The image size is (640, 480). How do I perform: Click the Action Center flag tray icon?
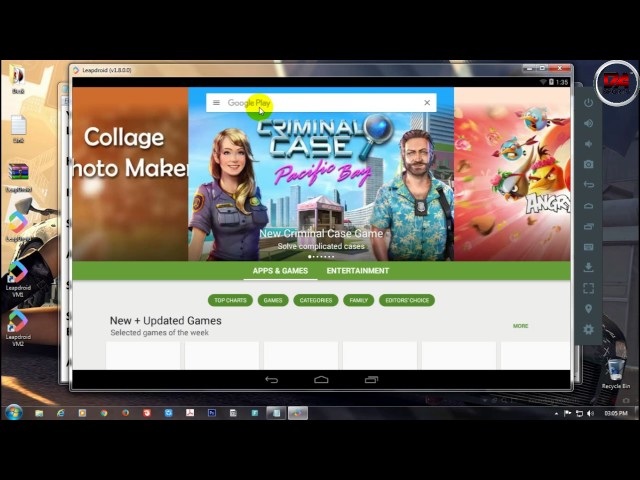pyautogui.click(x=567, y=413)
